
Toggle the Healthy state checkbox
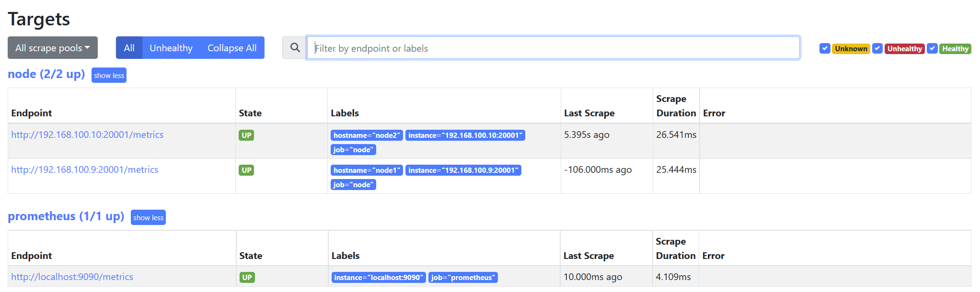pyautogui.click(x=932, y=48)
